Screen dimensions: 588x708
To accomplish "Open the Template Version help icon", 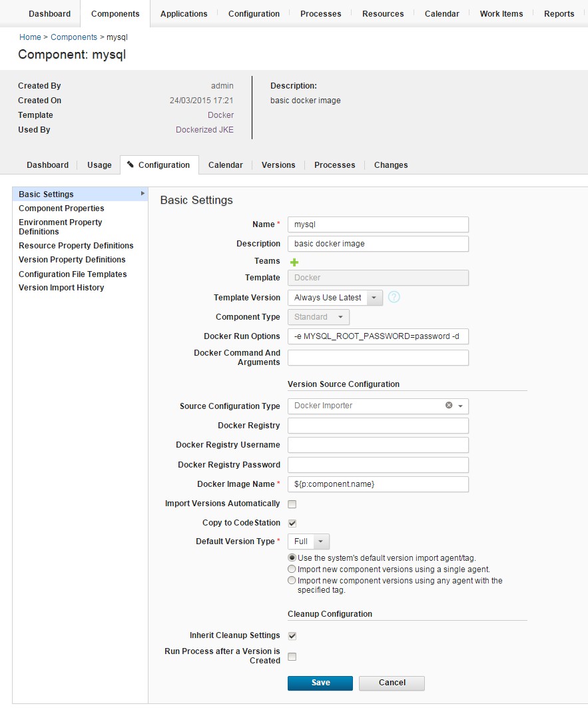I will coord(394,297).
